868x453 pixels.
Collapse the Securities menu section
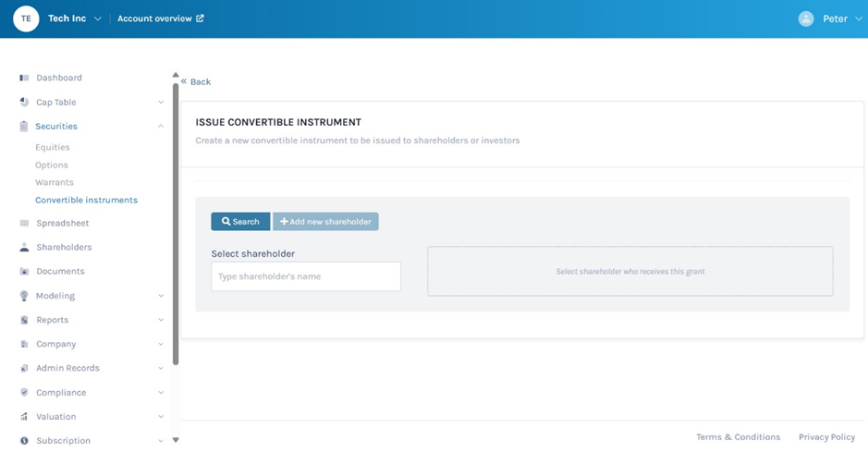161,127
